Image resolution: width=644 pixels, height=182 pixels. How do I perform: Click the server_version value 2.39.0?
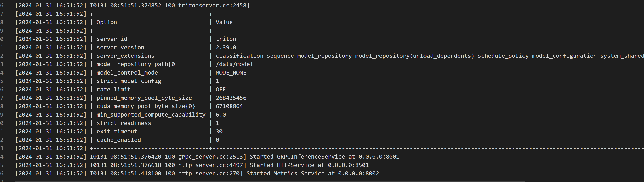[226, 47]
